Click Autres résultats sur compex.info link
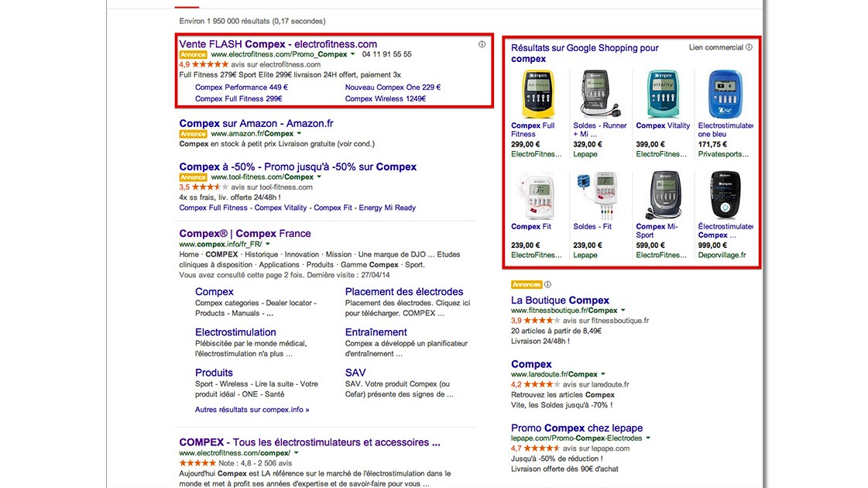This screenshot has width=868, height=488. (252, 410)
